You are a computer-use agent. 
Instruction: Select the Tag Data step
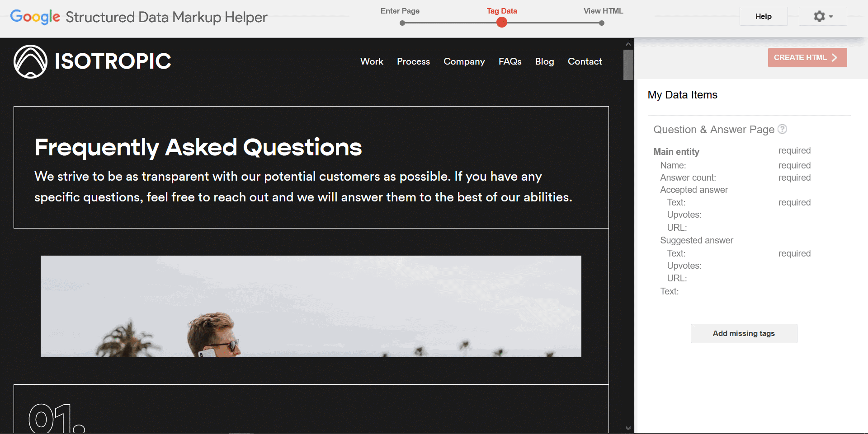(x=502, y=11)
